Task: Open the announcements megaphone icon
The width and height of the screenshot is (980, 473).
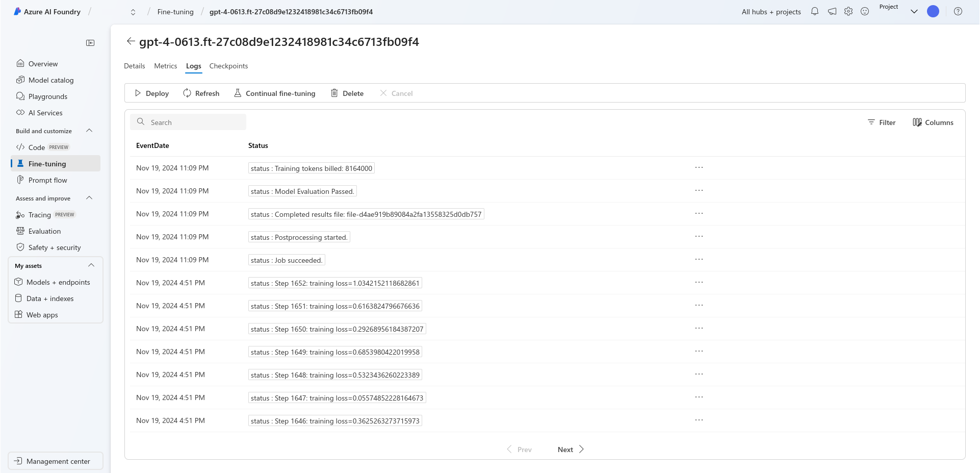Action: point(832,11)
